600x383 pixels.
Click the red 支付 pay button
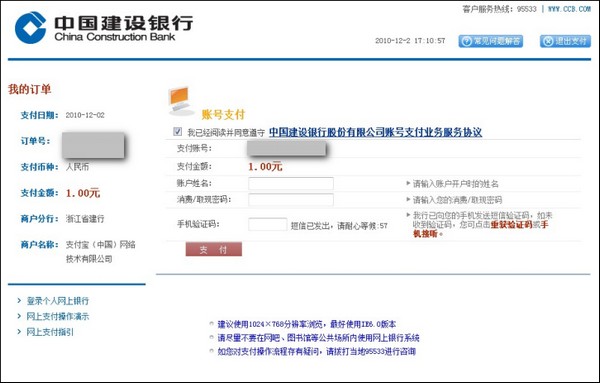coord(214,249)
